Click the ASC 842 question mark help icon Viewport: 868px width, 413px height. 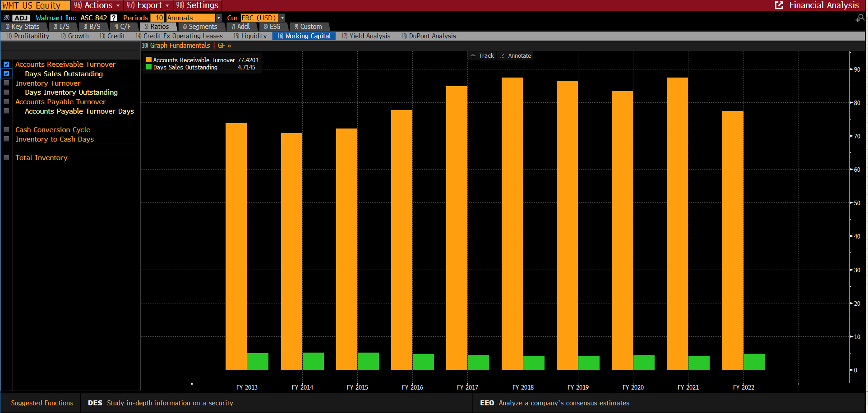coord(114,18)
